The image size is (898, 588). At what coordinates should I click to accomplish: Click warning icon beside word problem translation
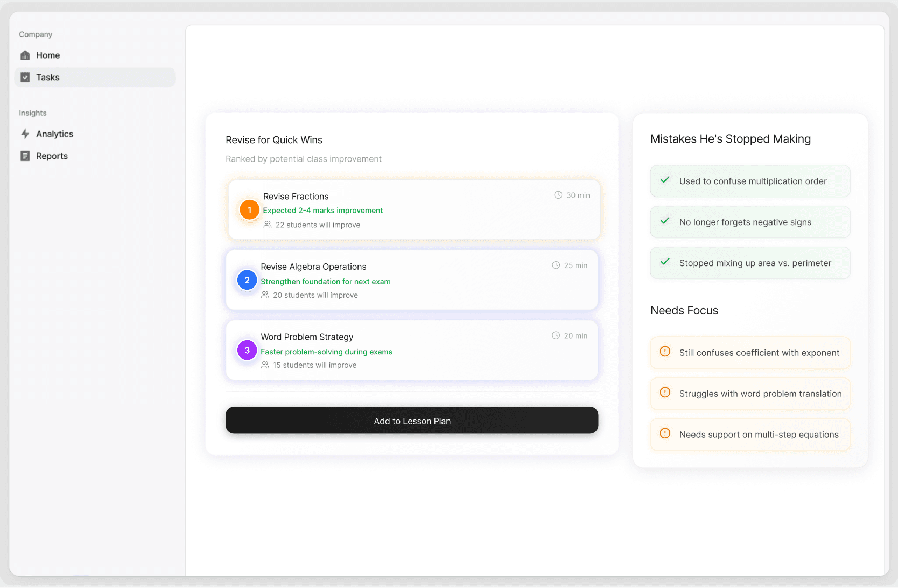(665, 393)
